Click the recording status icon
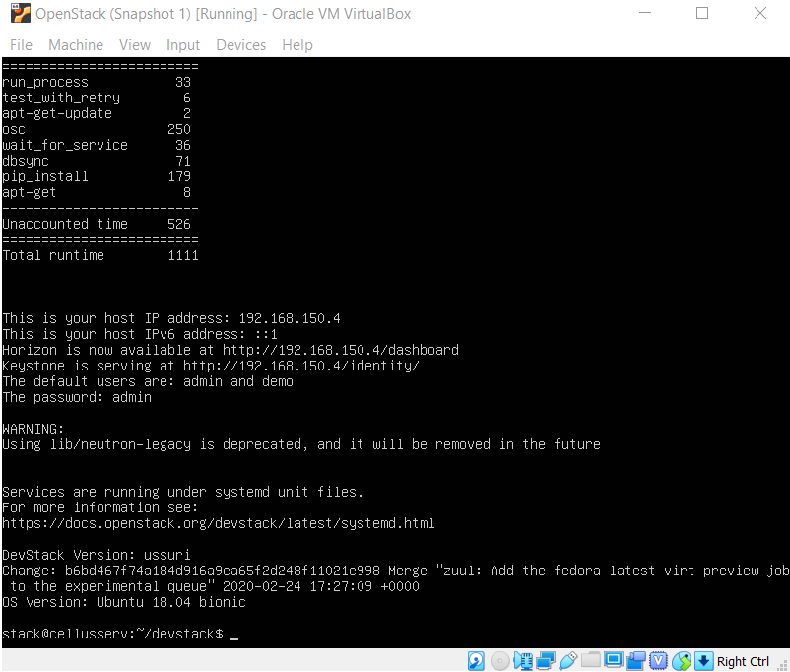 (636, 661)
